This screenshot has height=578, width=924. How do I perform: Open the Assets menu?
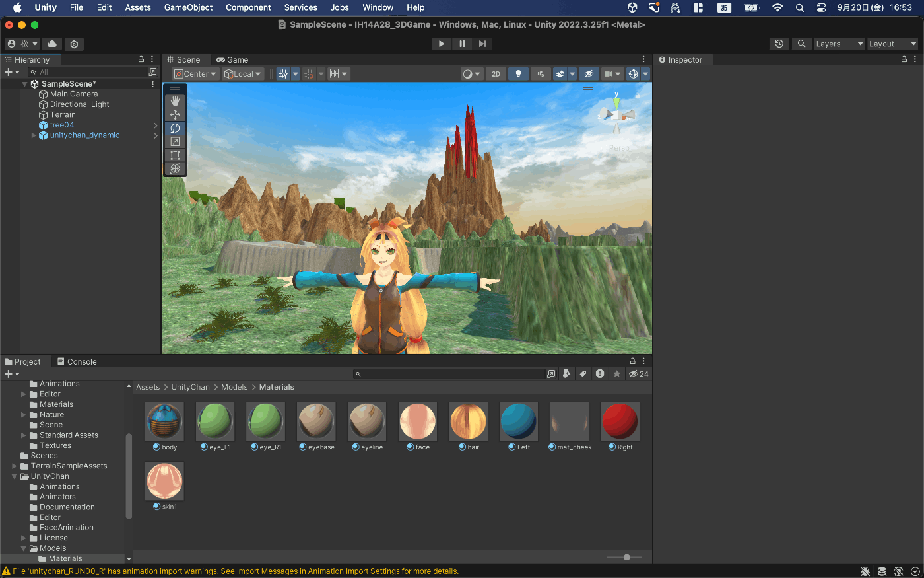point(138,7)
